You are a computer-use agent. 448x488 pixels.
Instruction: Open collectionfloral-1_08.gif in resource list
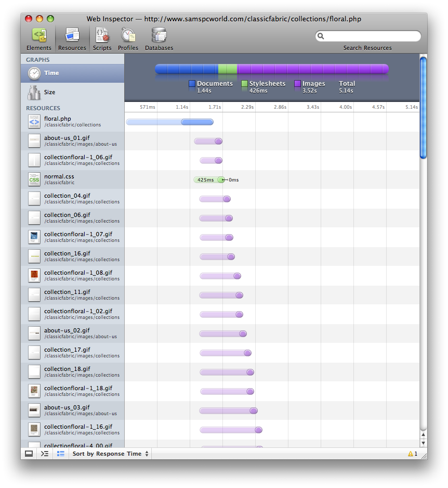tap(72, 276)
